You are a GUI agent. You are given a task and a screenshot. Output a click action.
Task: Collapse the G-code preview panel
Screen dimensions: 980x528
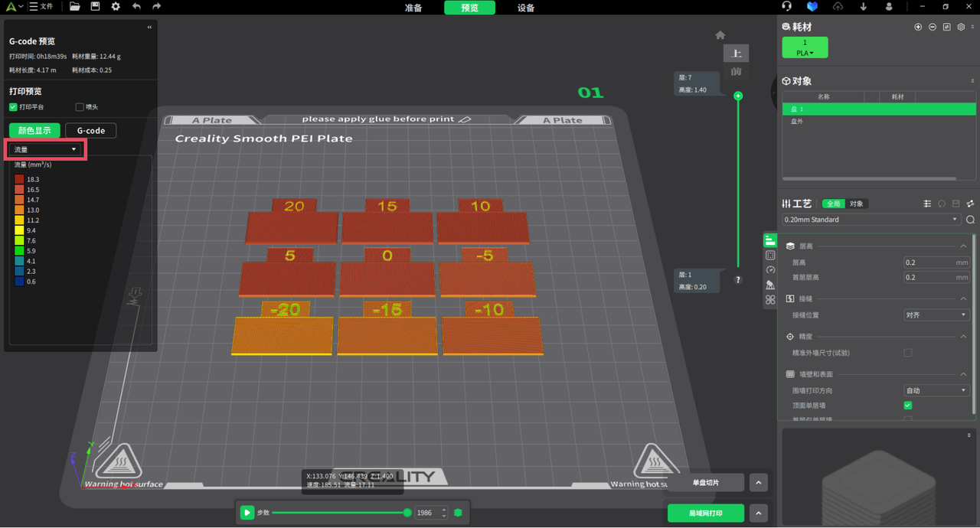click(149, 27)
